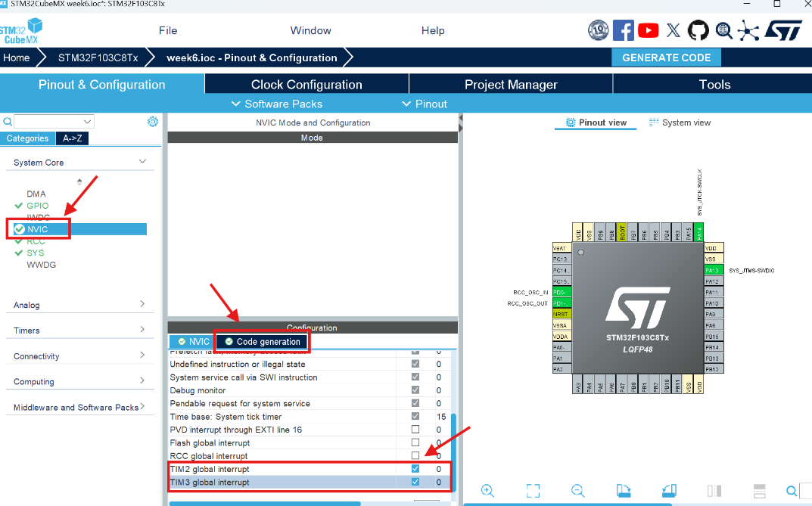Click the 10th anniversary badge icon
Screen dimensions: 812x506
pyautogui.click(x=598, y=30)
